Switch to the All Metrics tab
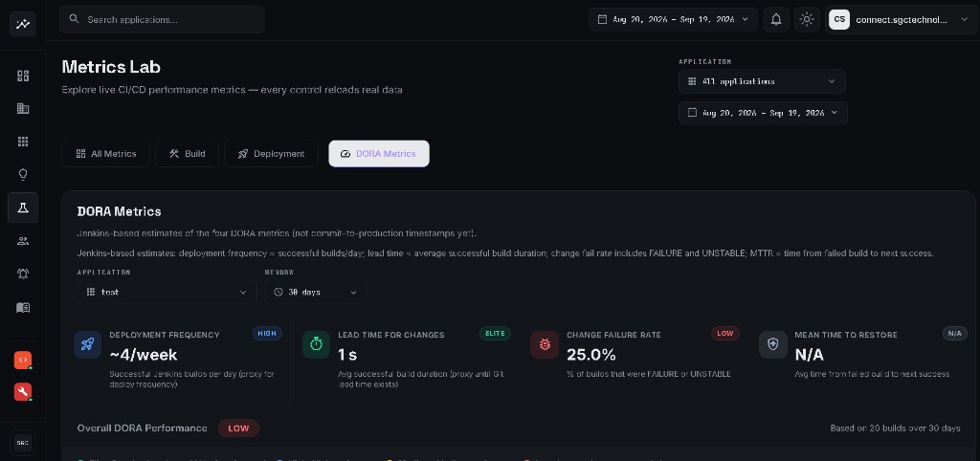Screen dimensions: 980x461 click(105, 154)
